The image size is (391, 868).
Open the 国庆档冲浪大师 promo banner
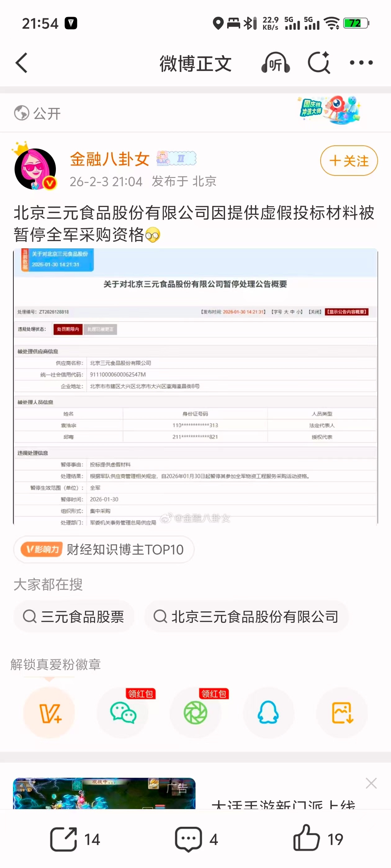click(329, 110)
